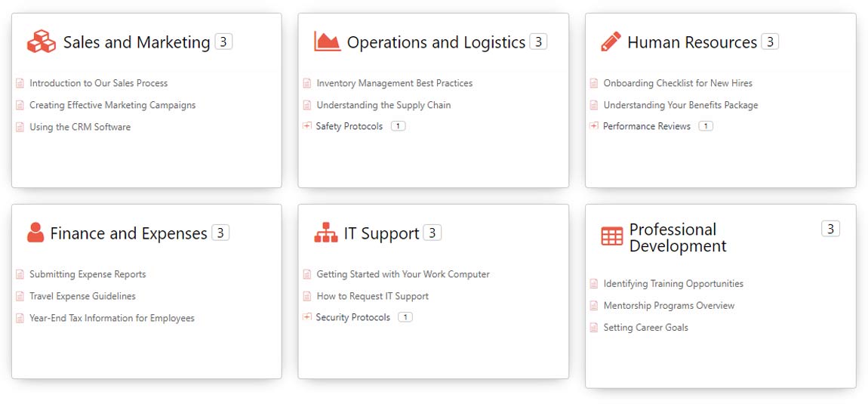Open How to Request IT Support article
Screen dimensions: 868x404
(372, 296)
